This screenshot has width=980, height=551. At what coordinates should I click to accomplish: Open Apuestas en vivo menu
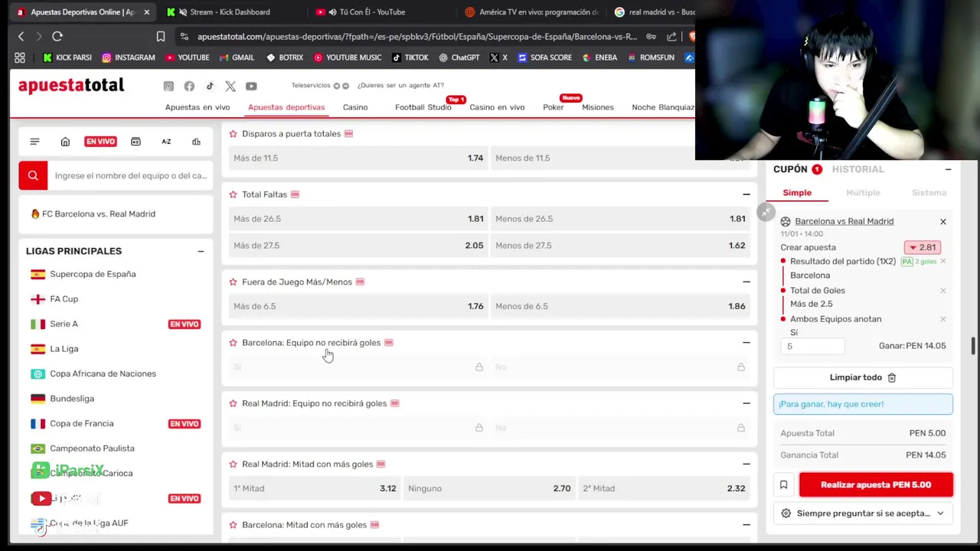(198, 107)
